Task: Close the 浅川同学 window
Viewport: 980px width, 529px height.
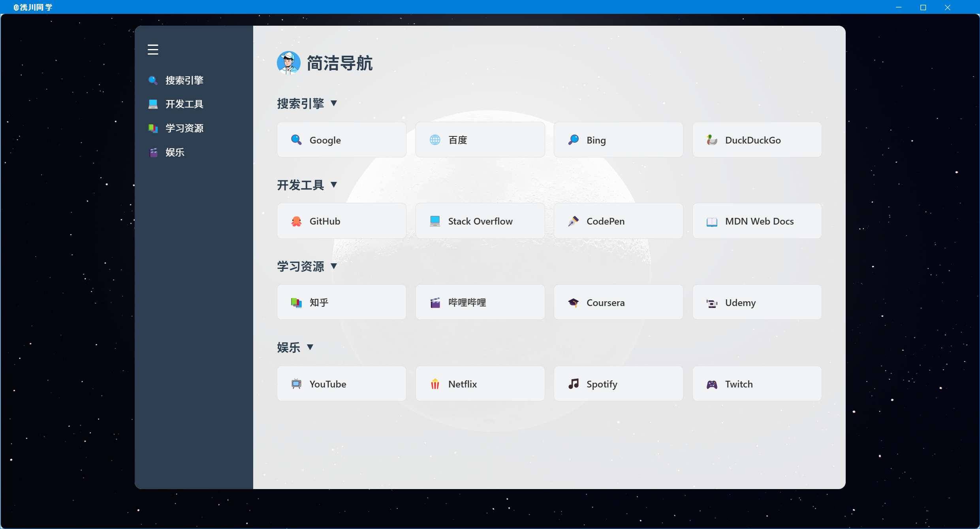Action: click(948, 7)
